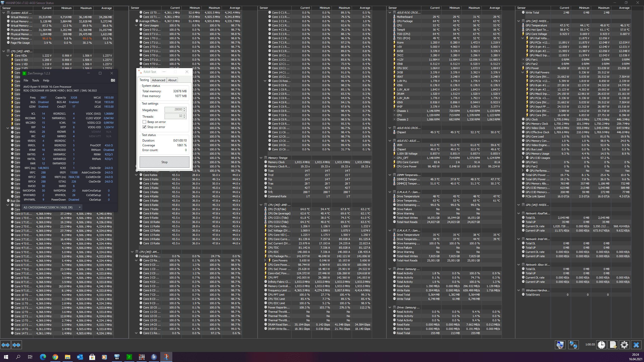Click taskbar clock 20:24 date
The image size is (644, 362).
click(x=635, y=357)
